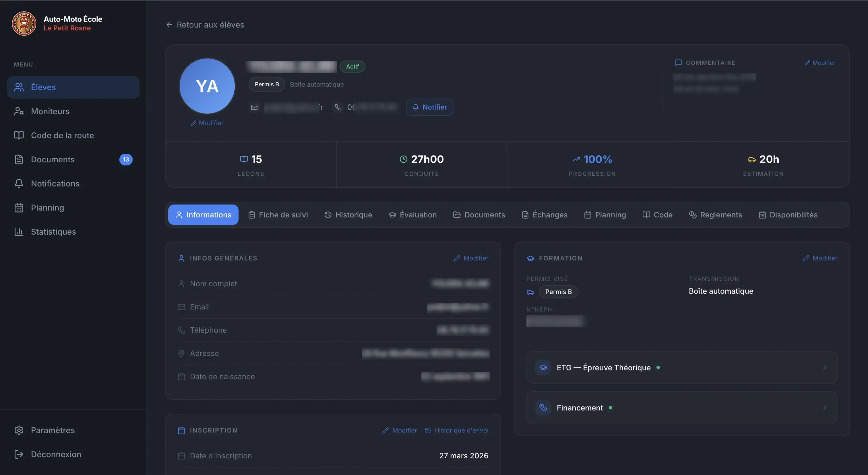868x475 pixels.
Task: Open Statistiques in the sidebar
Action: pyautogui.click(x=73, y=232)
